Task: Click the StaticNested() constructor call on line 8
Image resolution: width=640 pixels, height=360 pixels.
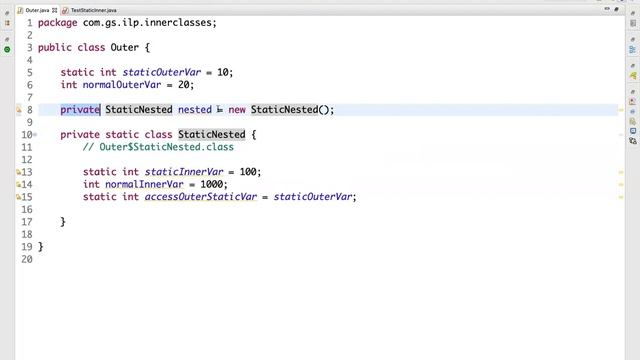Action: pyautogui.click(x=289, y=110)
